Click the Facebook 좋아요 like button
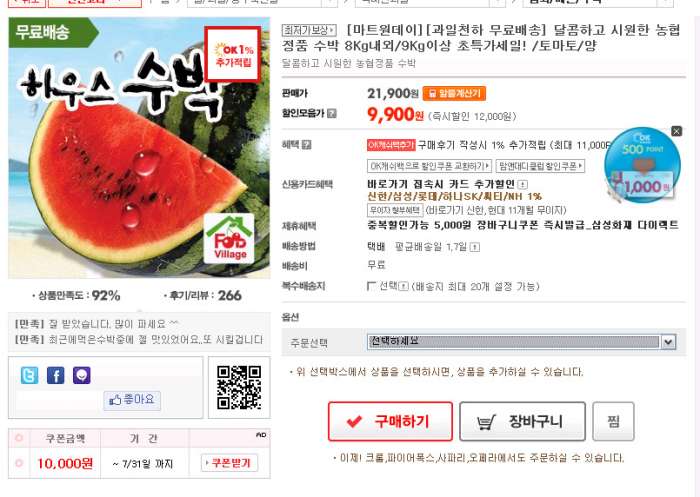Image resolution: width=700 pixels, height=497 pixels. click(132, 400)
